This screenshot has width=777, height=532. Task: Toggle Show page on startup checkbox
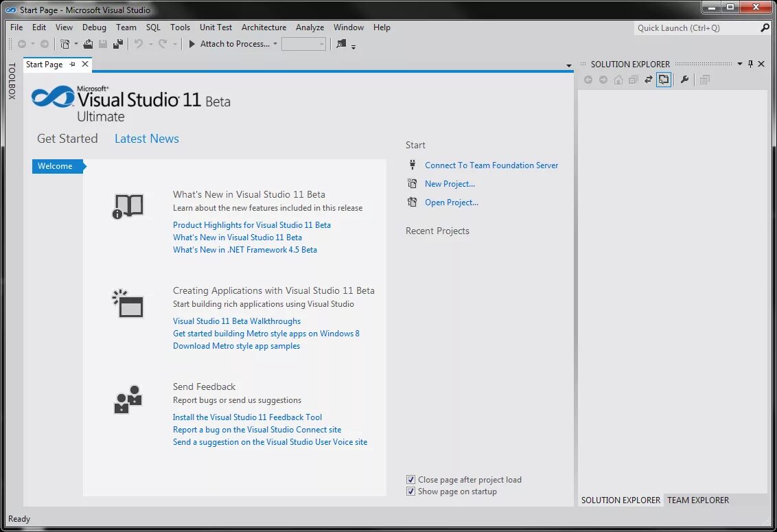pyautogui.click(x=410, y=491)
